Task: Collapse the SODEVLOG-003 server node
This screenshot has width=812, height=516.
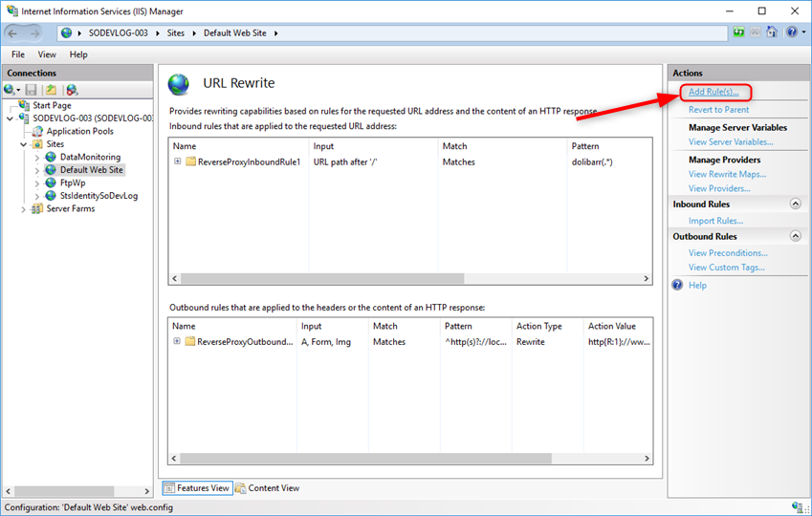Action: click(10, 118)
